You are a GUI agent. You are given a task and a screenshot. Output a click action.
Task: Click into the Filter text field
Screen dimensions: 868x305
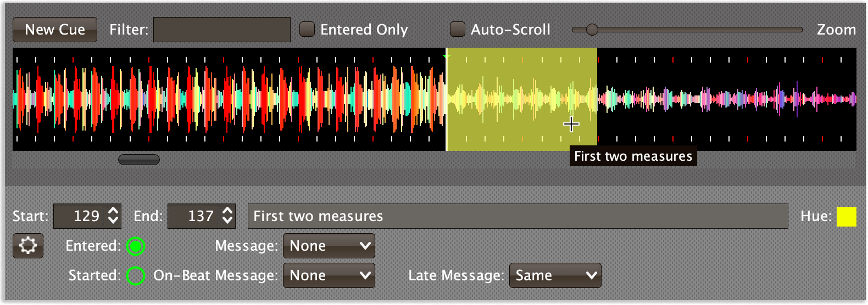click(222, 30)
